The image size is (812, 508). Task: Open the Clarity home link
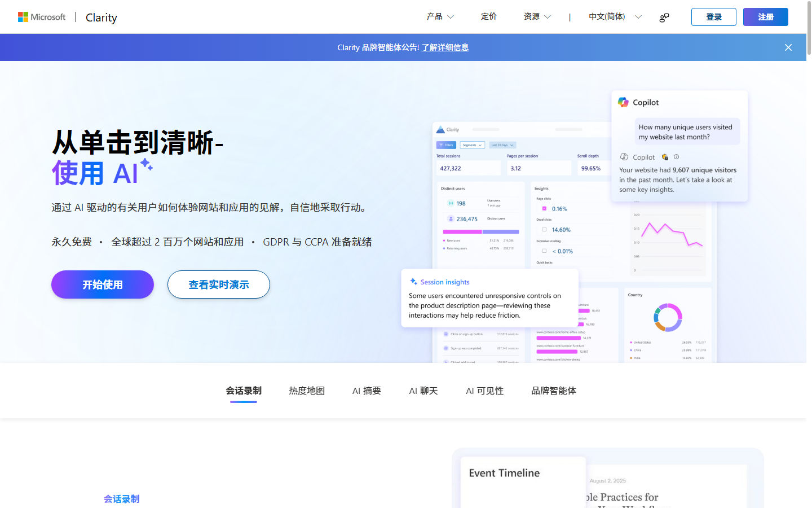click(x=101, y=17)
